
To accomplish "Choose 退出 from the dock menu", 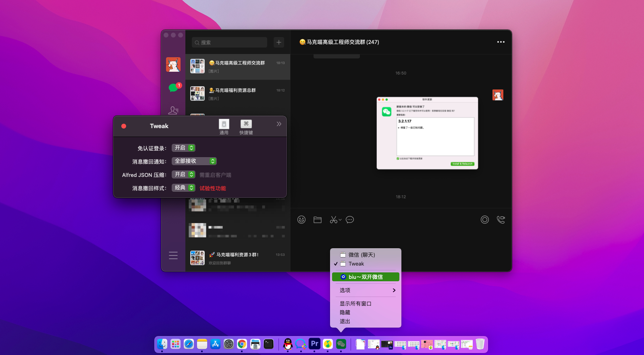I will (345, 321).
